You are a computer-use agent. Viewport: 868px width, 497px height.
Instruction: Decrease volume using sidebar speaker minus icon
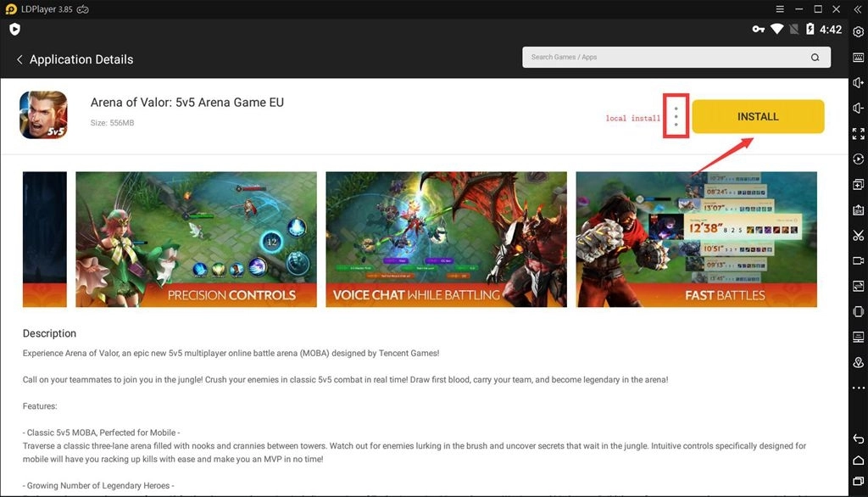click(859, 109)
